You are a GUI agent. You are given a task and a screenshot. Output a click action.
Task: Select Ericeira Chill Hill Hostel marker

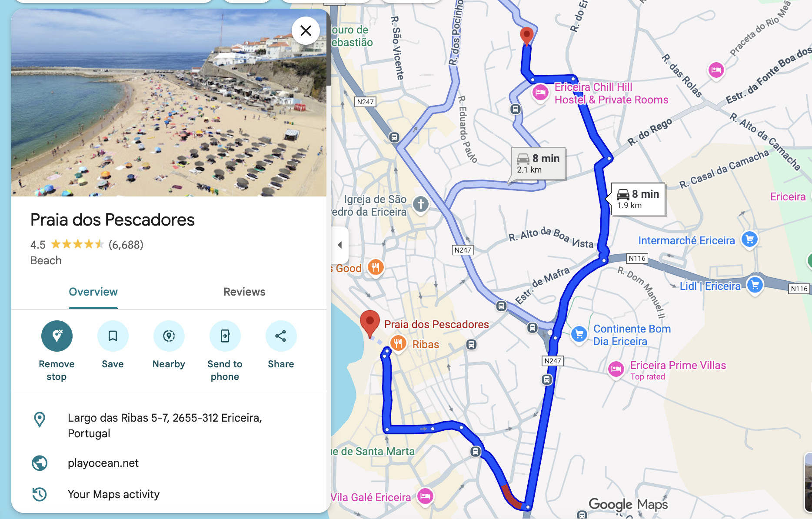click(x=540, y=93)
